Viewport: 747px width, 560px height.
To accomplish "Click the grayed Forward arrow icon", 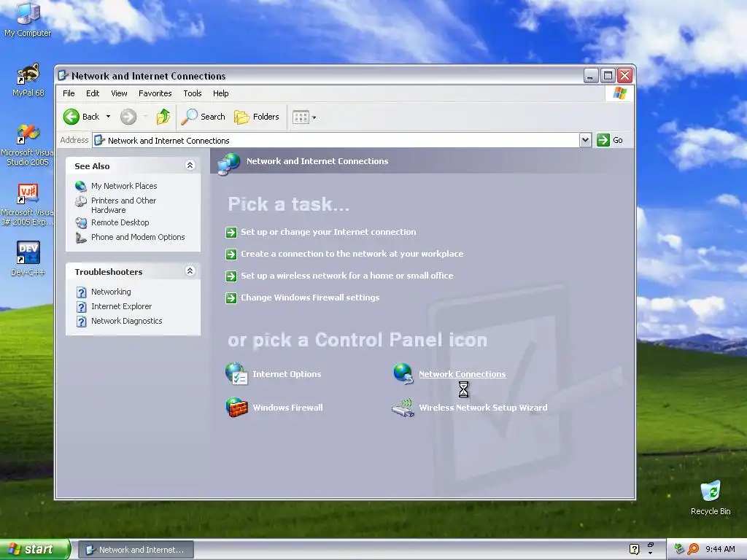I will [128, 117].
